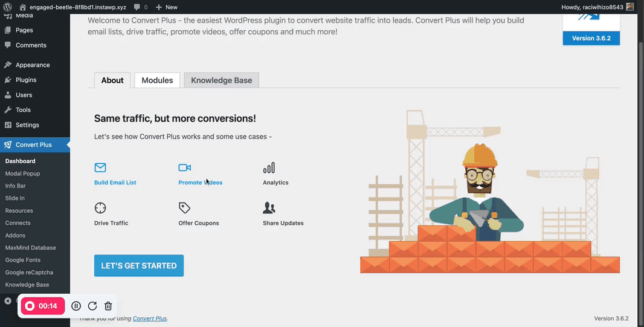
Task: Switch to the Modules tab
Action: (157, 80)
